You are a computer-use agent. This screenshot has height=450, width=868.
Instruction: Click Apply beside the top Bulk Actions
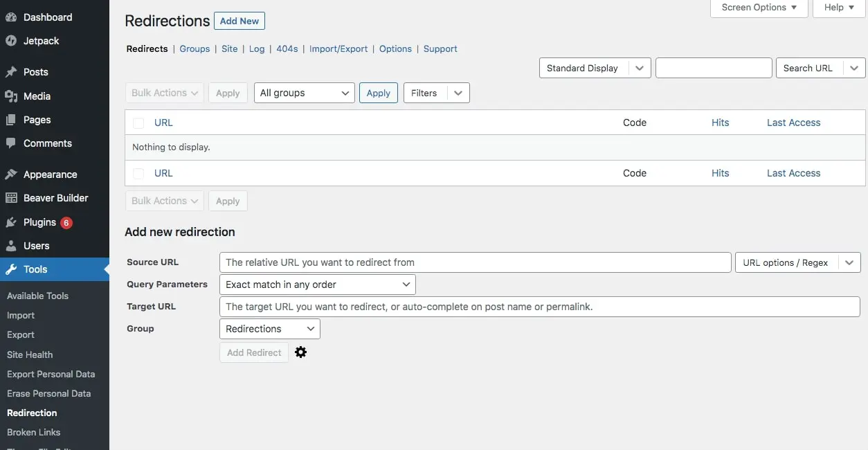click(228, 93)
